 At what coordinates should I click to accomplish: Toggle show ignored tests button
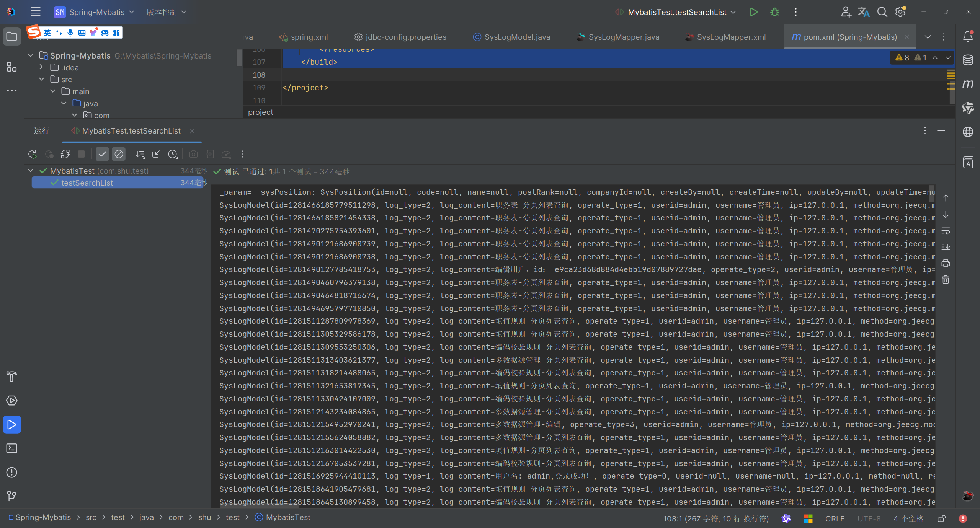(119, 154)
